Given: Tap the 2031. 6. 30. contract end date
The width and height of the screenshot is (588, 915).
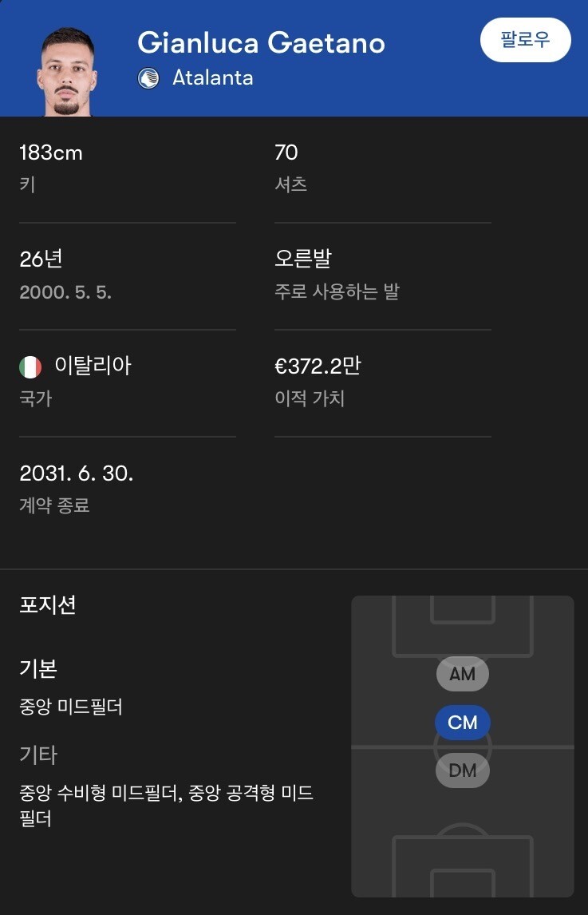Looking at the screenshot, I should pyautogui.click(x=77, y=473).
